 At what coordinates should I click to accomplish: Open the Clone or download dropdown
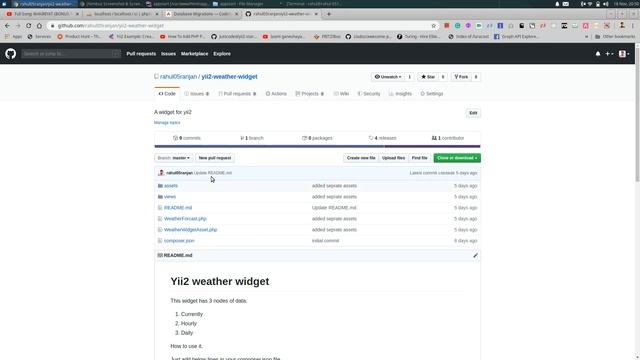click(x=457, y=158)
